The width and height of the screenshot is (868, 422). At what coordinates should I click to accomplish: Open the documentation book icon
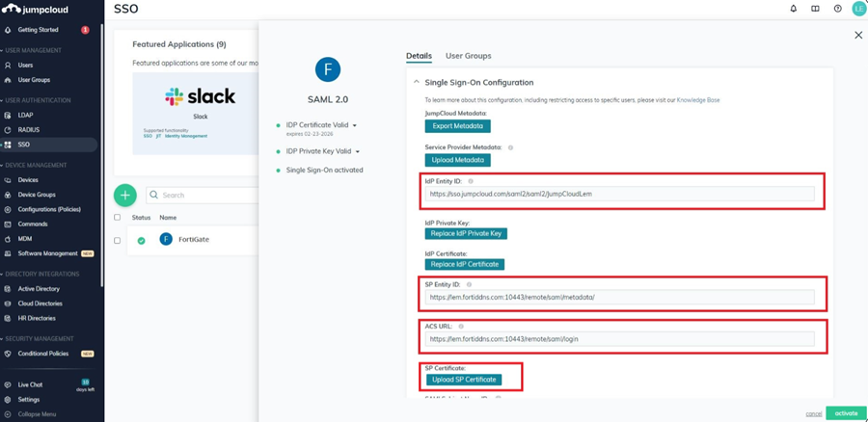815,9
